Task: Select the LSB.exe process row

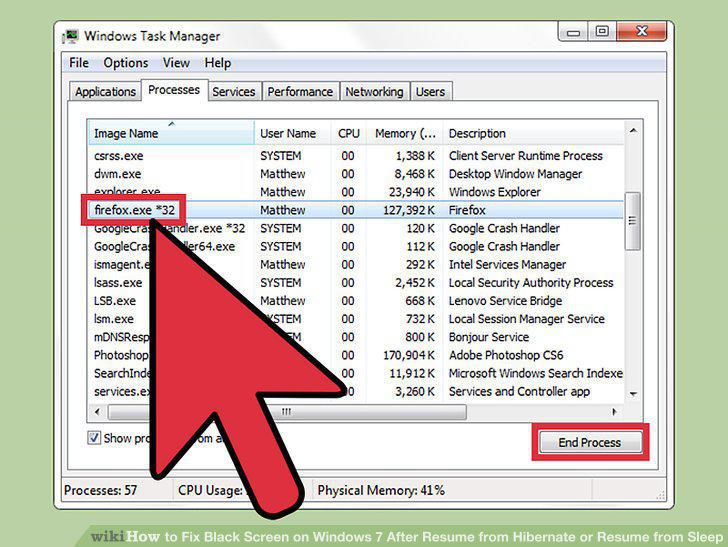Action: [x=356, y=300]
